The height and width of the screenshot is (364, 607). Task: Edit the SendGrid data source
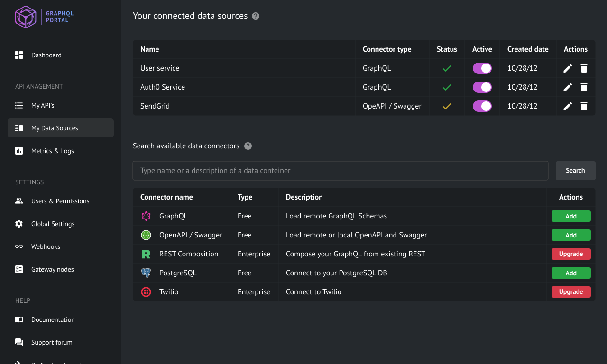(x=568, y=106)
